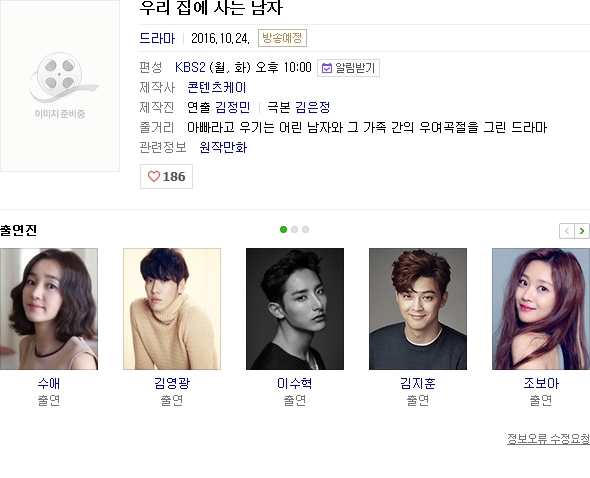This screenshot has width=590, height=478.
Task: Open the film reel placeholder poster image
Action: (x=60, y=85)
